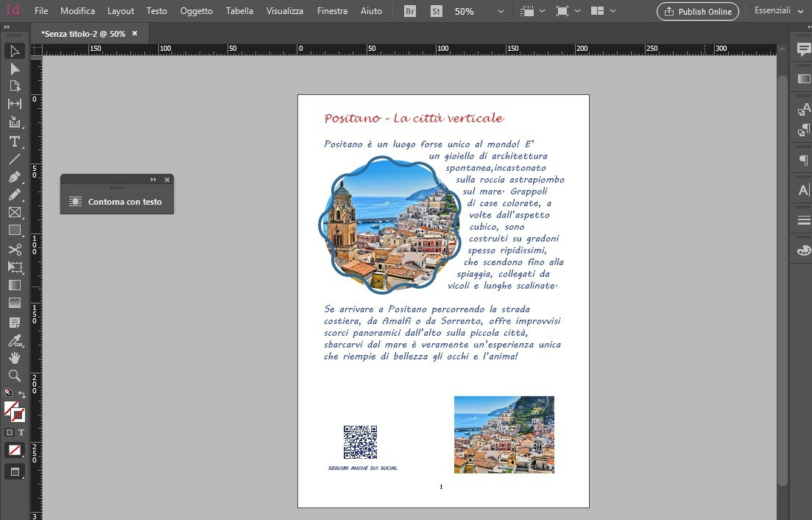Set formatting affects text

click(21, 432)
